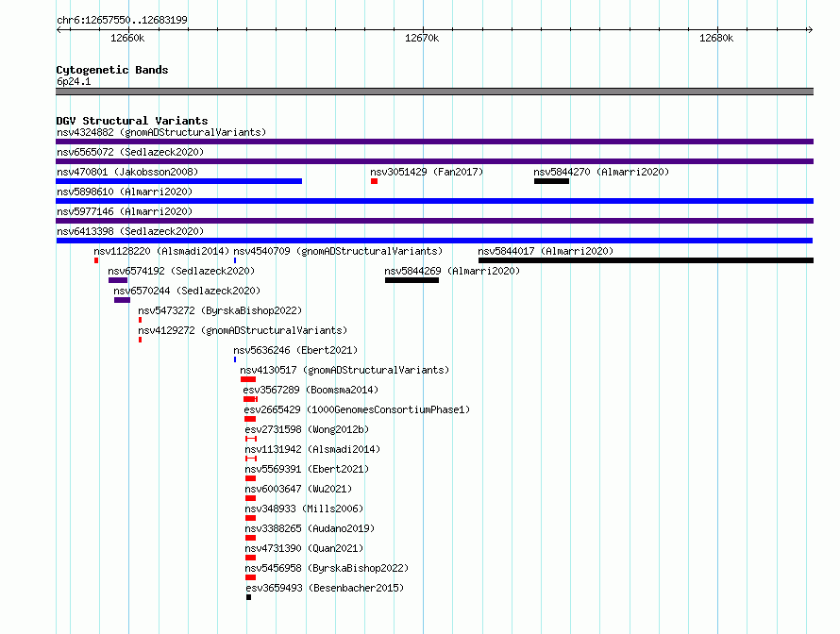Screen dimensions: 840x634
Task: Click the black nsv5844269 variant bar
Action: coord(412,280)
